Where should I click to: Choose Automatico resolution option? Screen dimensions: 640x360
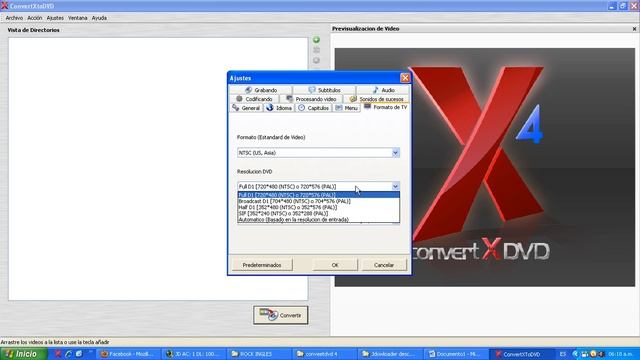(318, 220)
